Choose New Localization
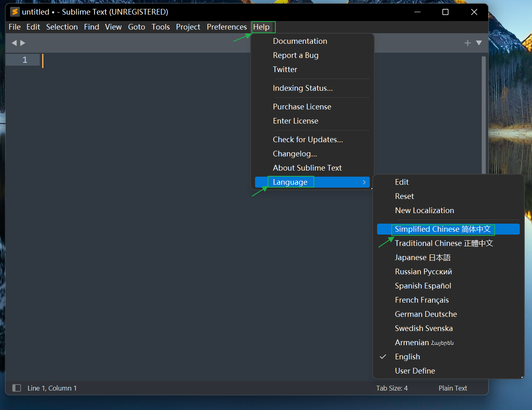532x410 pixels. click(448, 211)
